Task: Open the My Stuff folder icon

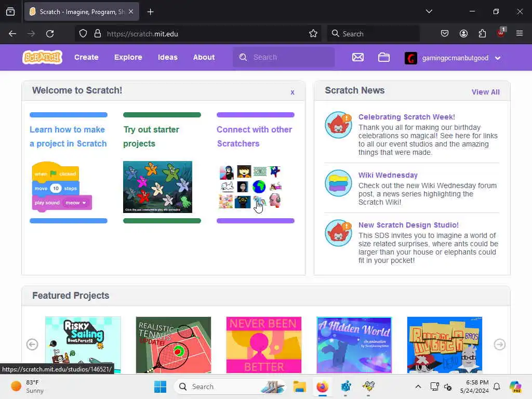Action: pyautogui.click(x=384, y=57)
